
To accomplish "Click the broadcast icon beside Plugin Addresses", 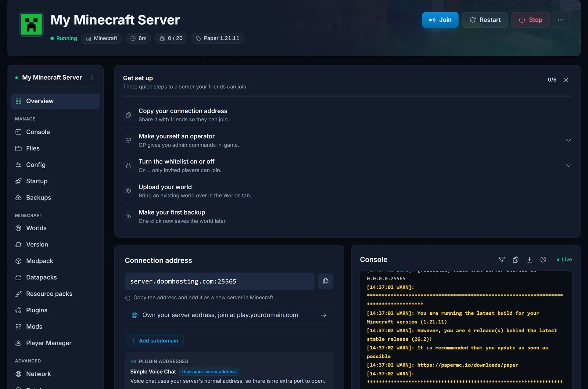I will 133,361.
